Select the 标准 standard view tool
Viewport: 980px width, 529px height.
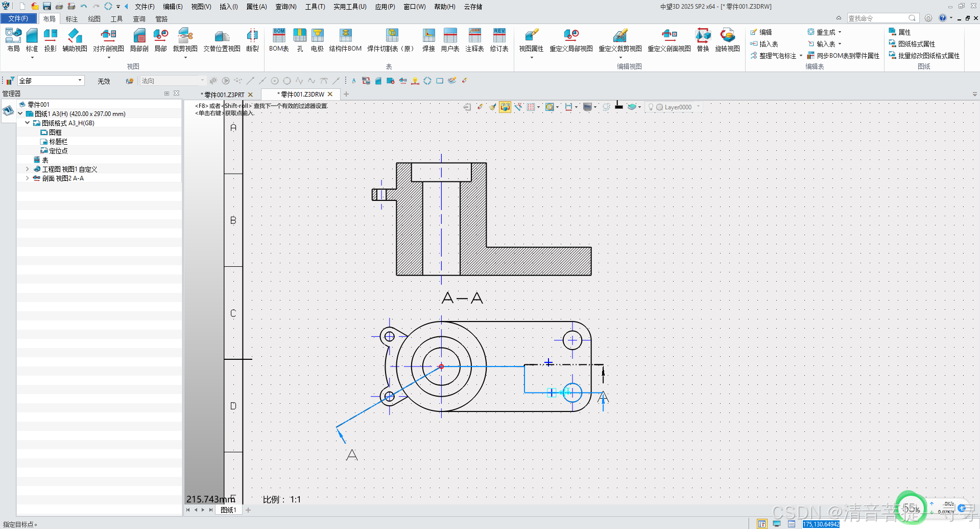(32, 40)
